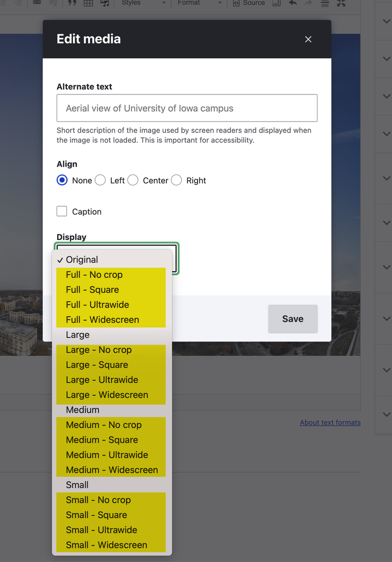Click the Maximize editor icon
This screenshot has height=562, width=392.
coord(341,3)
